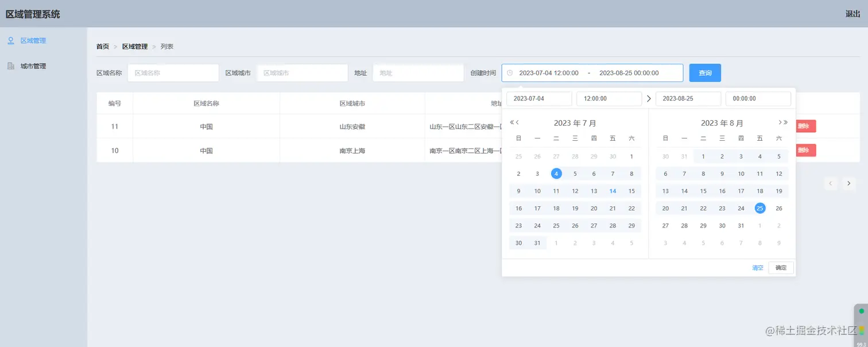The width and height of the screenshot is (868, 347).
Task: Click the start datetime 2023-07-04 12:00:00 in range field
Action: (x=549, y=73)
